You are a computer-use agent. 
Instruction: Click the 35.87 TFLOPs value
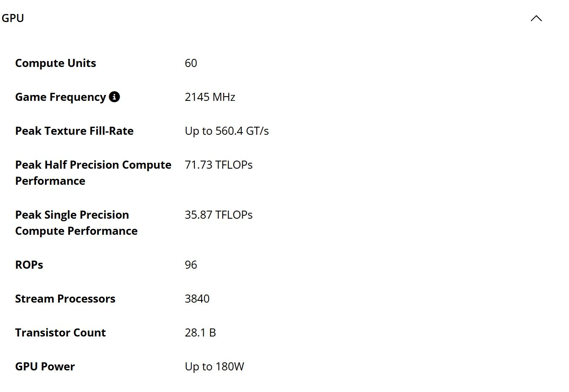point(219,215)
